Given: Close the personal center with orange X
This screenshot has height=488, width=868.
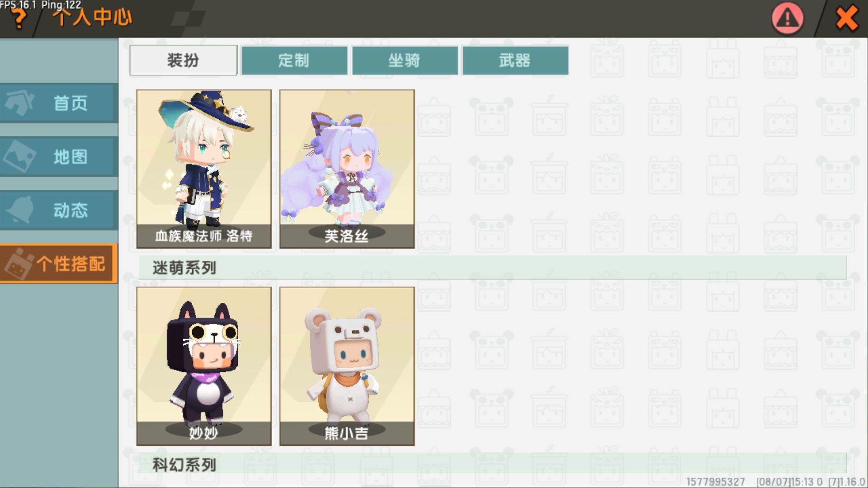Looking at the screenshot, I should point(846,18).
